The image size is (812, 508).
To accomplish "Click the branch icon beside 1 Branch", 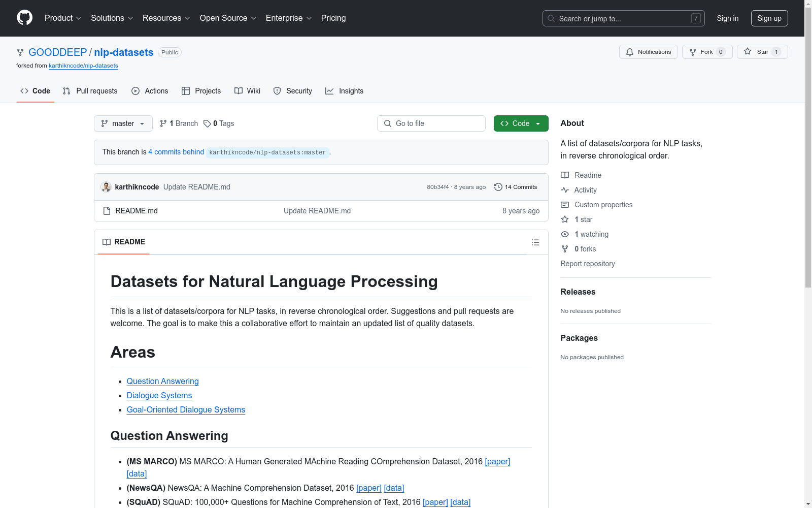I will click(x=163, y=123).
